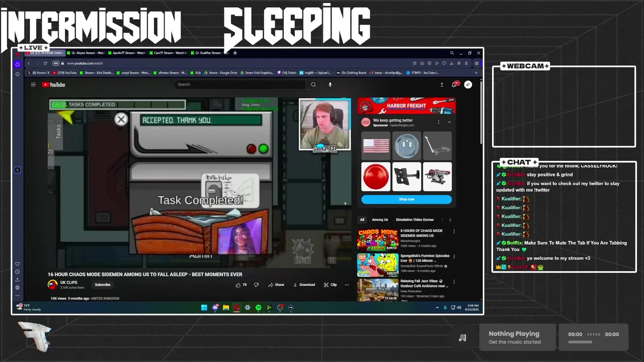Dislike the video with thumbs down
The image size is (644, 362).
[256, 285]
